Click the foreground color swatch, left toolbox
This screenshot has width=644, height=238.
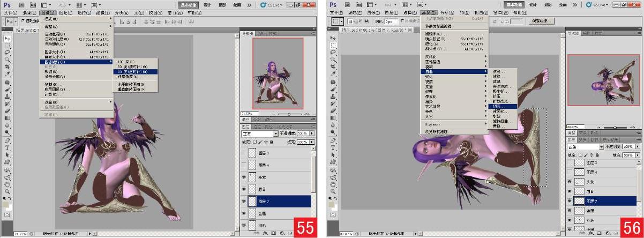pyautogui.click(x=6, y=204)
